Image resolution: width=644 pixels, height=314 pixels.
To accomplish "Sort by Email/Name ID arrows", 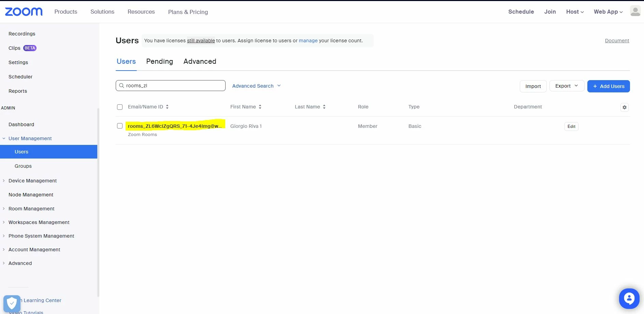I will (167, 107).
